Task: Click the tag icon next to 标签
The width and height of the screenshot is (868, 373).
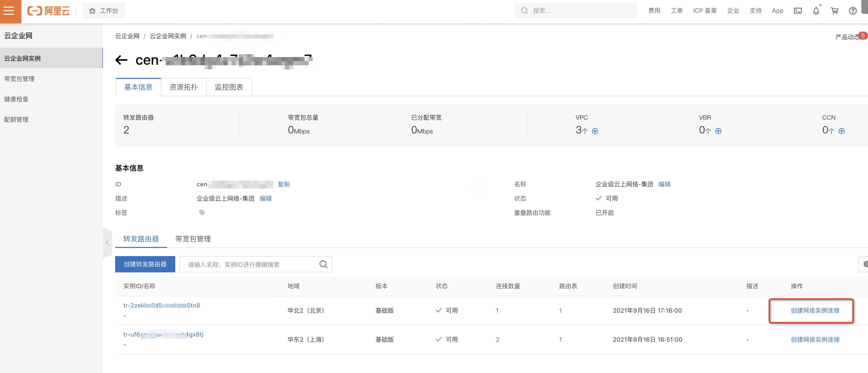Action: click(202, 212)
